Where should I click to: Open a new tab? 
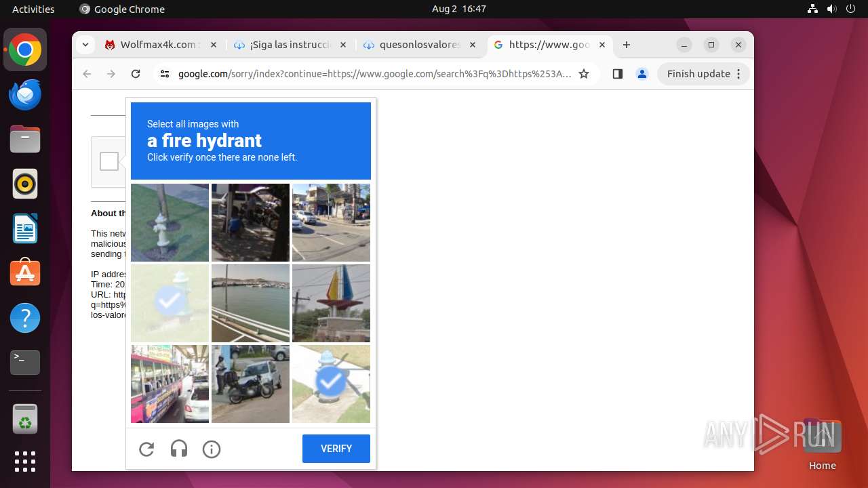tap(627, 45)
